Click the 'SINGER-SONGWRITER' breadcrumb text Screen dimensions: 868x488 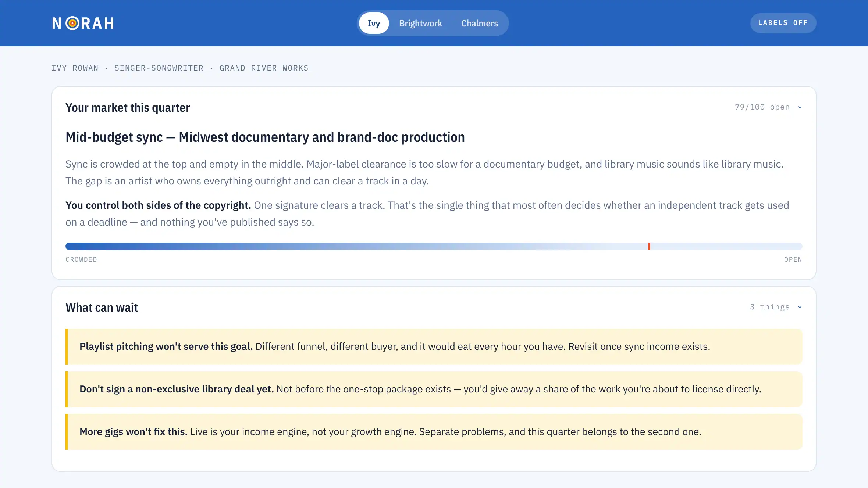coord(159,68)
